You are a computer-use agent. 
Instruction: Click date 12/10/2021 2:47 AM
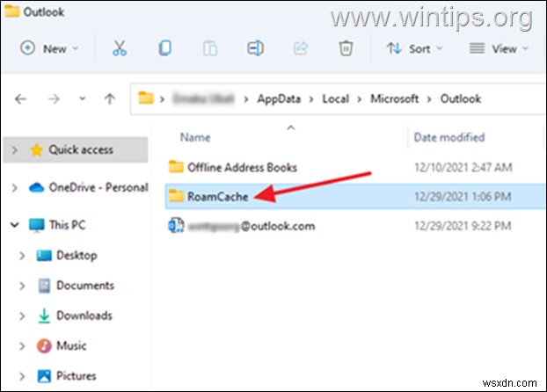tap(463, 168)
